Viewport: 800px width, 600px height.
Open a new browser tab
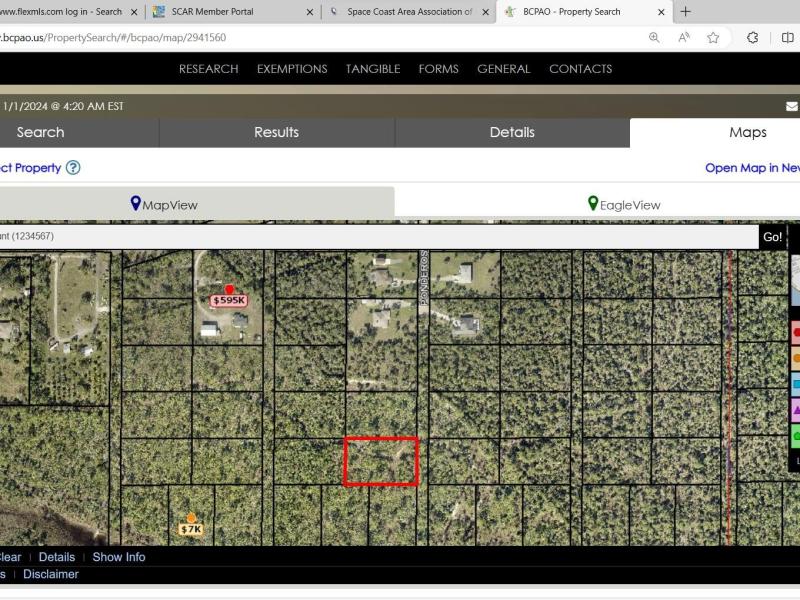click(x=685, y=12)
